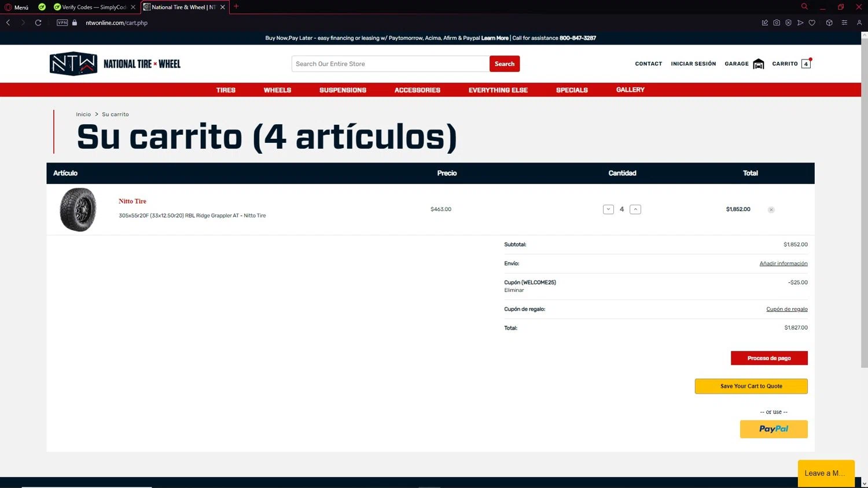868x488 pixels.
Task: Click the Inicio breadcrumb link
Action: tap(83, 114)
